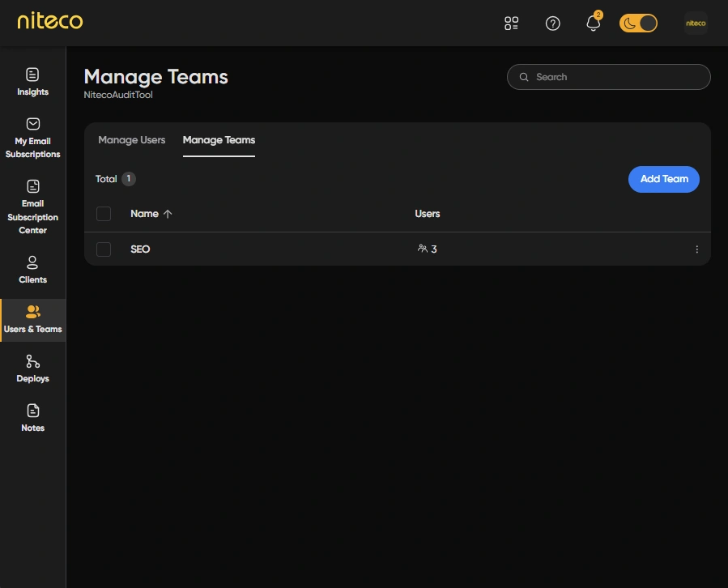Open the three-dot menu for the SEO row
The image size is (728, 588).
697,249
